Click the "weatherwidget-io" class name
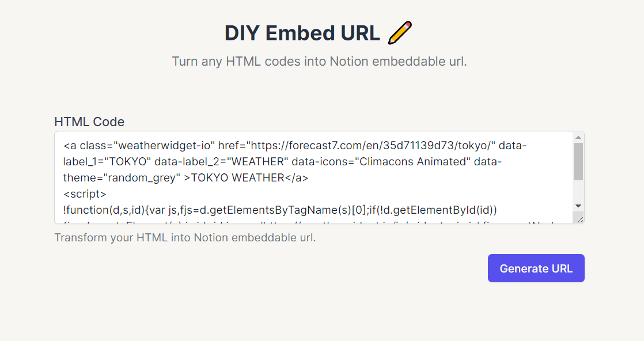 pyautogui.click(x=164, y=145)
